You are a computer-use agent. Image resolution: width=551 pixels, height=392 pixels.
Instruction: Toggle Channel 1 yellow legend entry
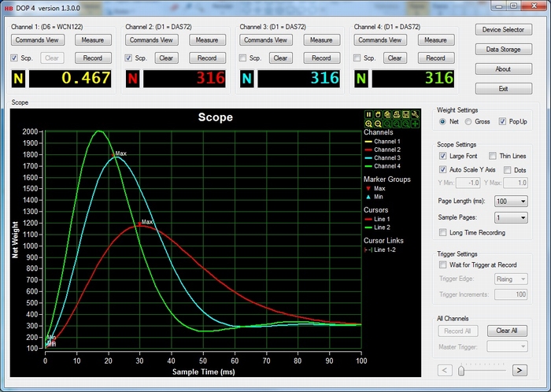pyautogui.click(x=383, y=142)
